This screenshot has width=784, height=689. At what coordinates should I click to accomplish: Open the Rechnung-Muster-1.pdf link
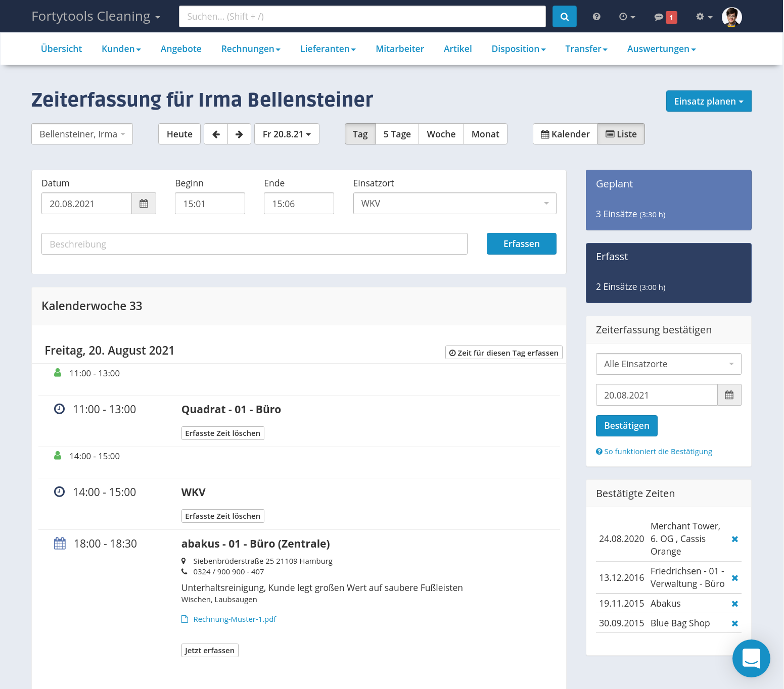pyautogui.click(x=235, y=619)
